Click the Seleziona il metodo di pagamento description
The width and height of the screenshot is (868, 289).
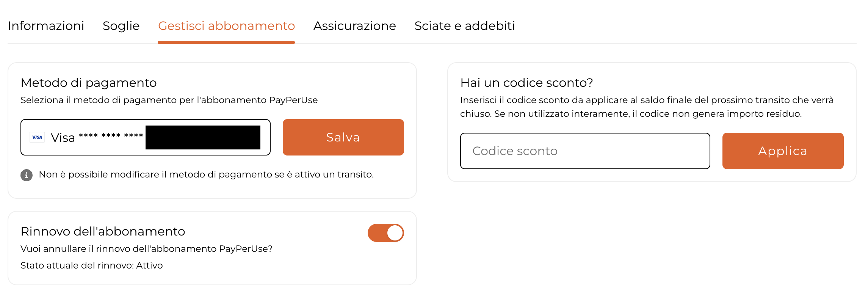(x=169, y=100)
